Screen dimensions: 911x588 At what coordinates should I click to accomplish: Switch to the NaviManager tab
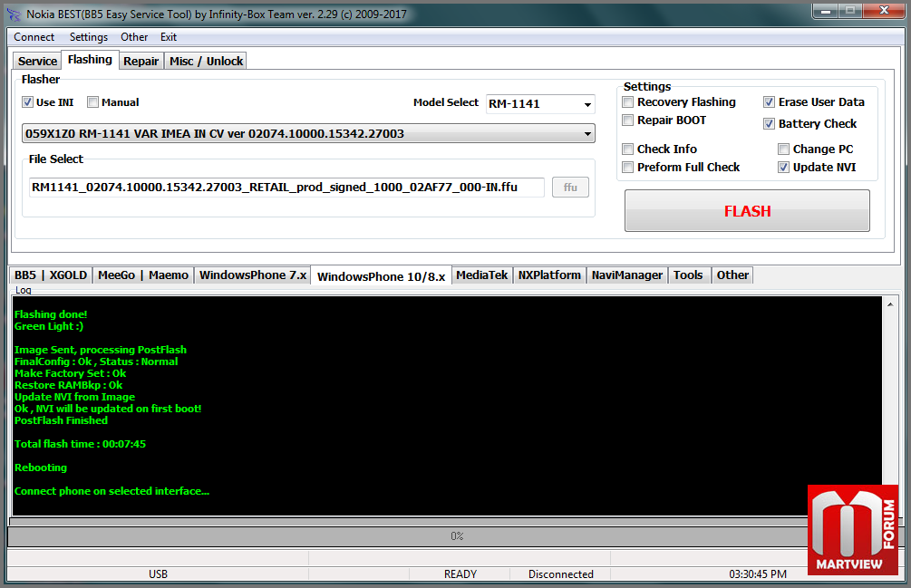[627, 275]
